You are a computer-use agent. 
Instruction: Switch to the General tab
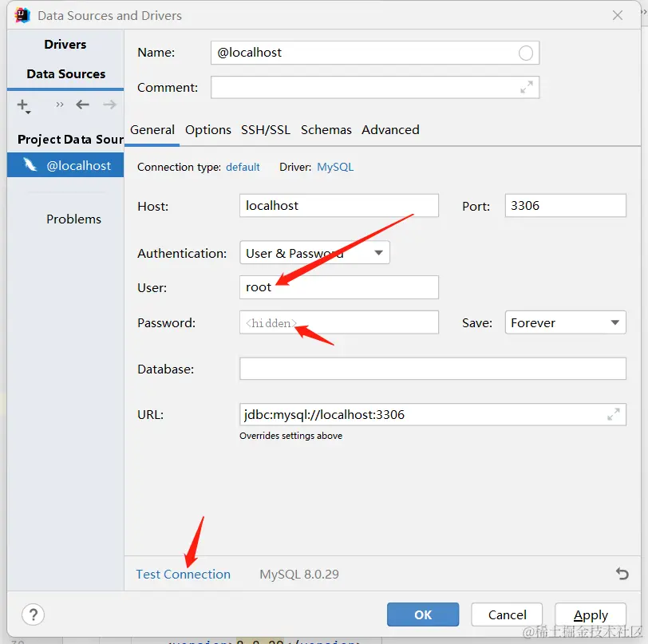pyautogui.click(x=152, y=130)
